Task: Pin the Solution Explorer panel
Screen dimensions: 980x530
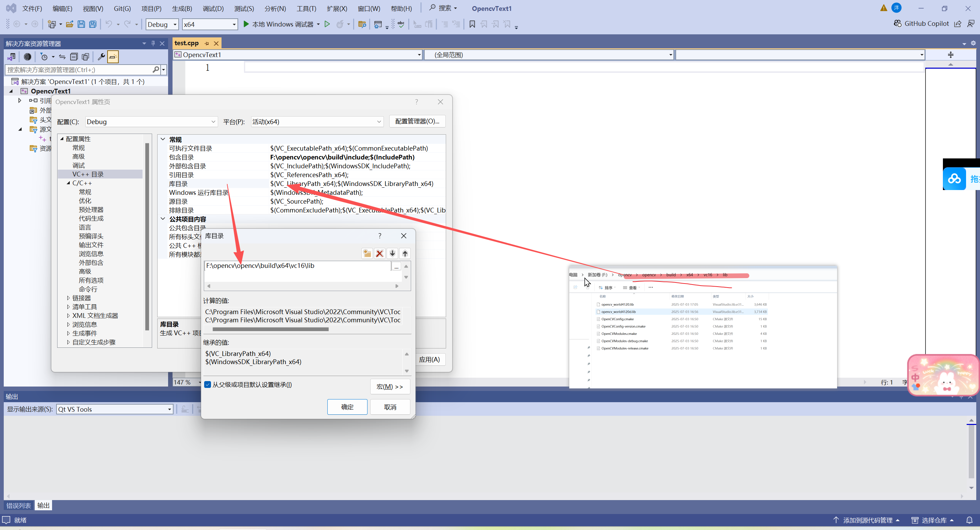Action: point(153,43)
